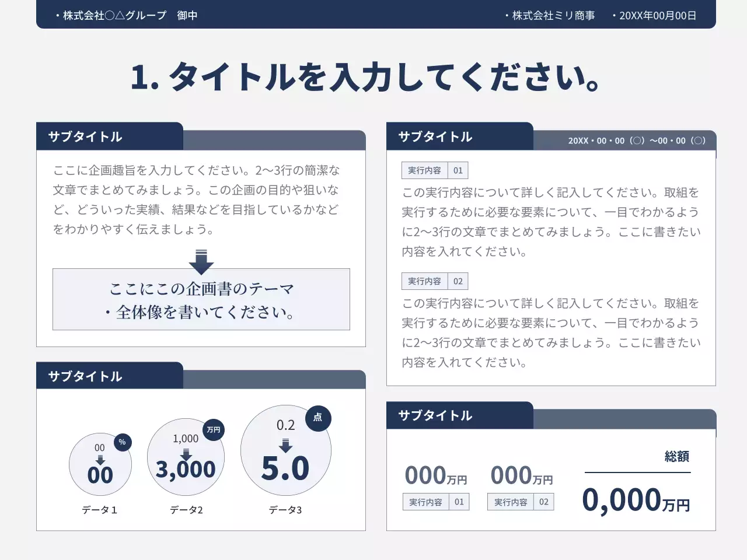Click the down arrow below 0.2 in データ3

click(x=285, y=446)
